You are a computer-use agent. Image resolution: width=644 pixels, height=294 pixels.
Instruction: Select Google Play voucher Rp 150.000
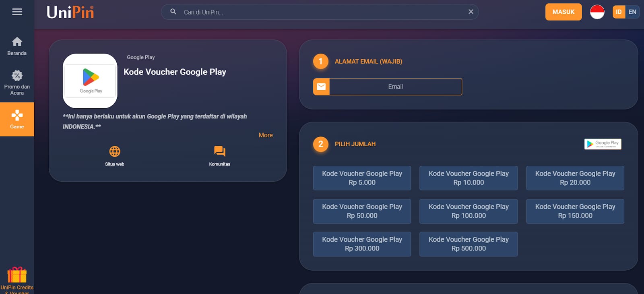(575, 211)
